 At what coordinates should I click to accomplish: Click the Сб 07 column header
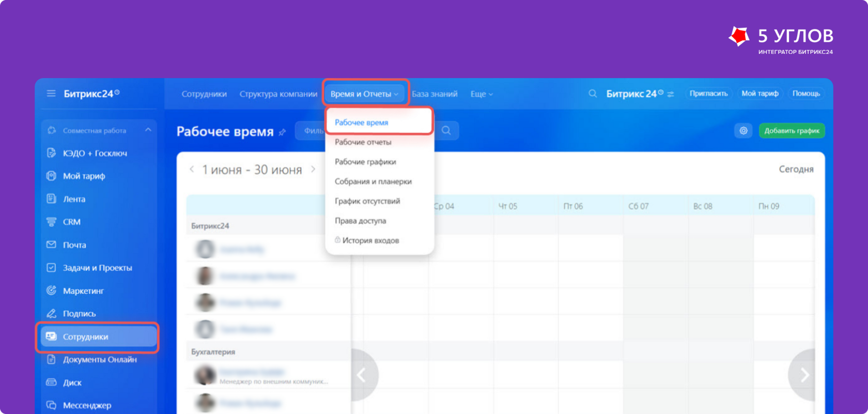[656, 206]
